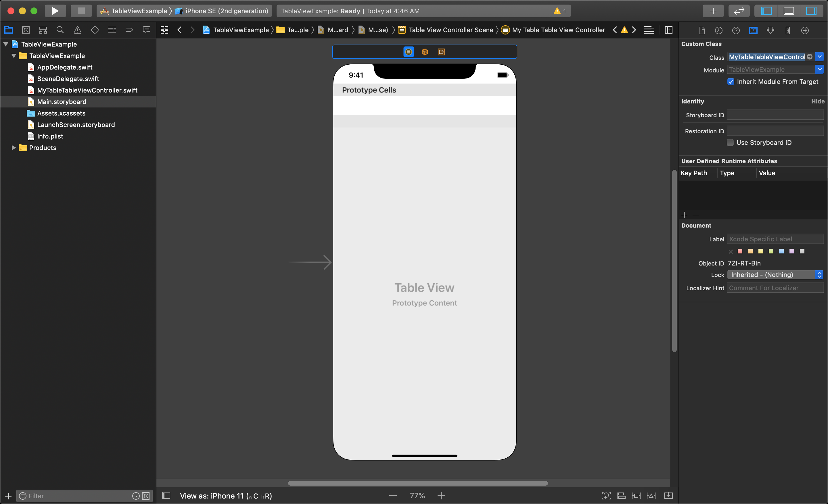Collapse the TableViewExample project root
This screenshot has height=504, width=828.
click(6, 44)
